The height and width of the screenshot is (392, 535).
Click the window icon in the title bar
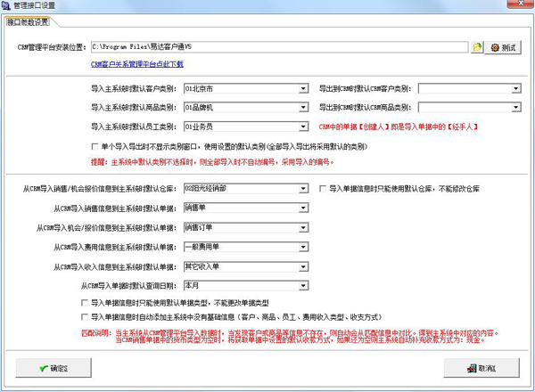coord(7,6)
